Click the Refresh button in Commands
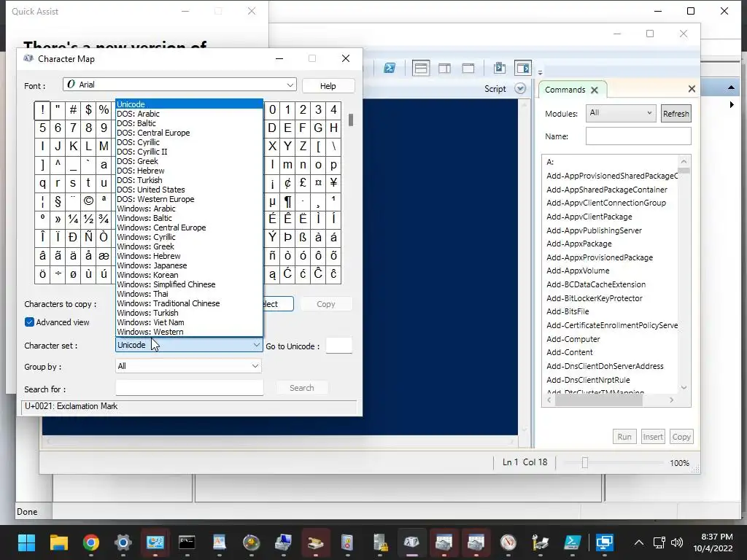Screen dimensions: 747x560 (x=676, y=114)
